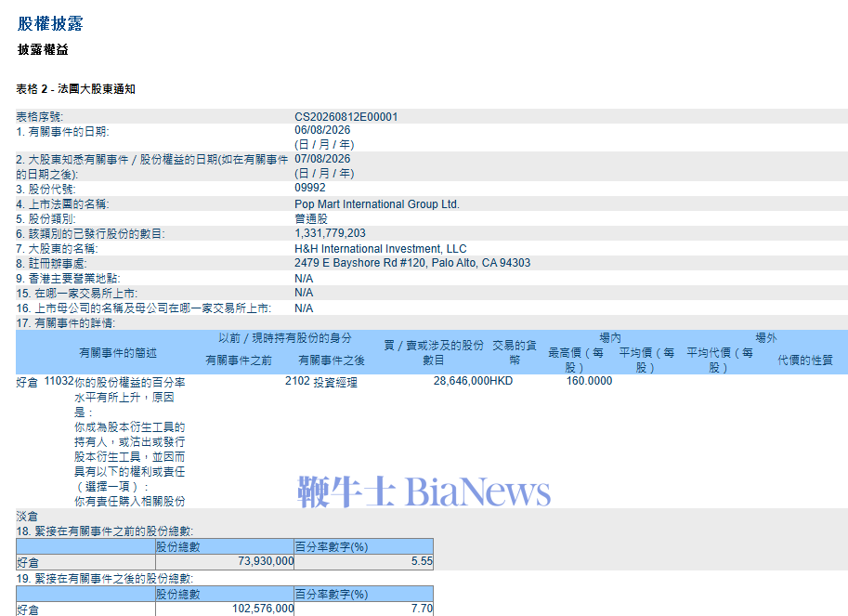Screen dimensions: 848x616
Task: Click issued shares number 1,331,779,203
Action: tap(330, 233)
